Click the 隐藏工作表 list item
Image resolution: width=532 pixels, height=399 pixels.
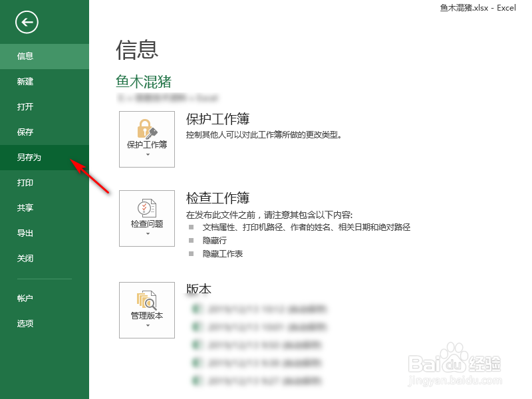click(x=223, y=254)
